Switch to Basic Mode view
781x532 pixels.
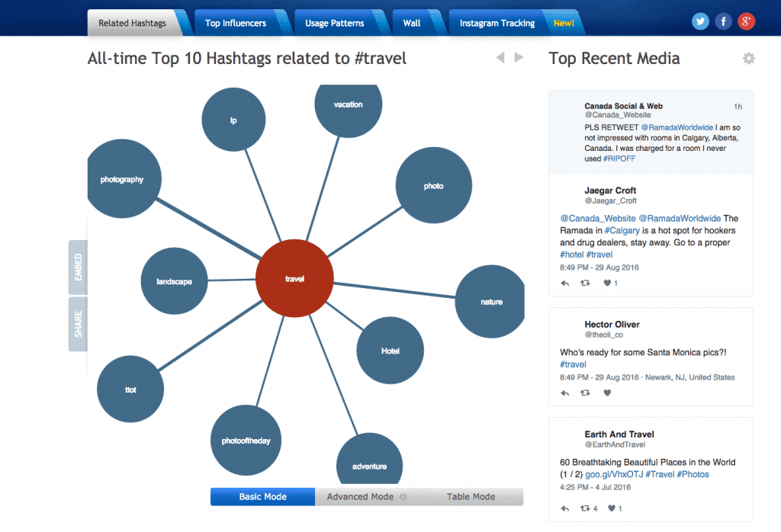click(262, 497)
